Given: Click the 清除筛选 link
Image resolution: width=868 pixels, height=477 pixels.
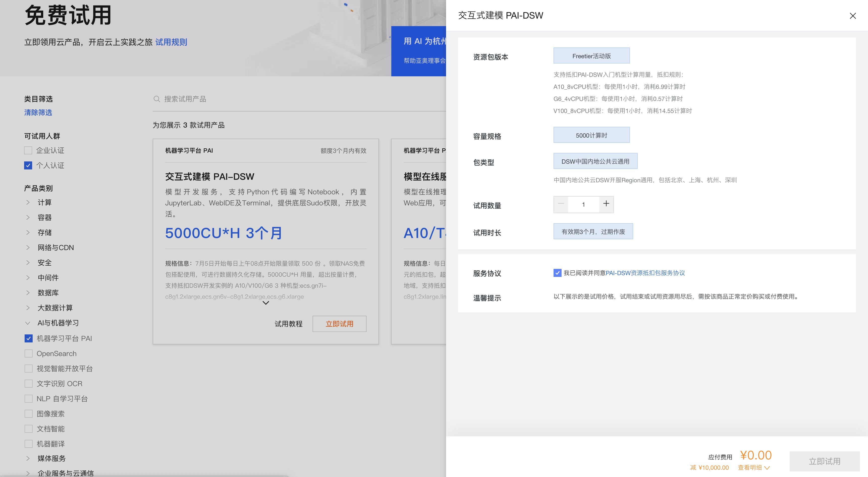Looking at the screenshot, I should 38,112.
